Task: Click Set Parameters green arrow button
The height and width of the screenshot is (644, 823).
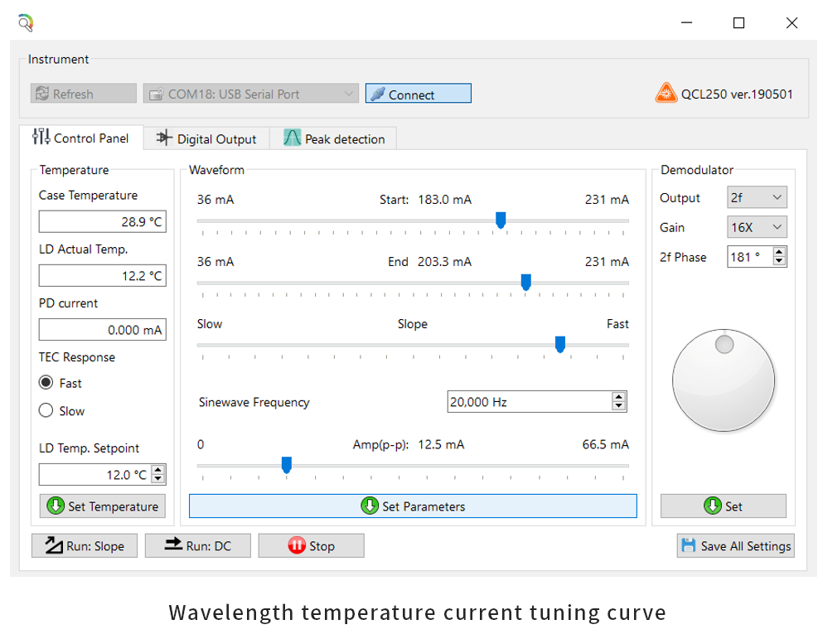Action: tap(413, 506)
